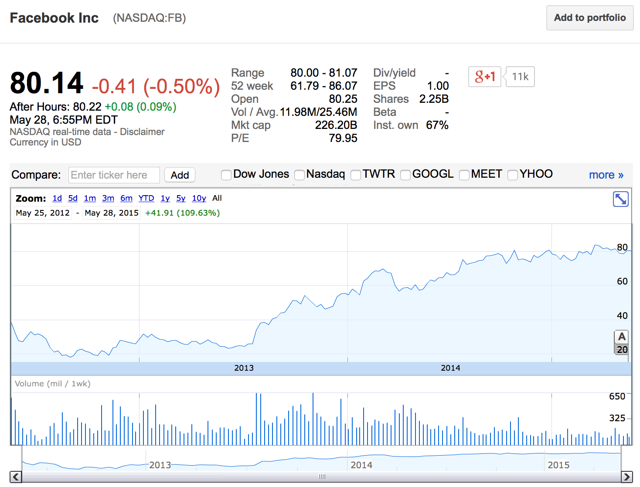Toggle the TWTR comparison checkbox
The width and height of the screenshot is (640, 487).
356,175
